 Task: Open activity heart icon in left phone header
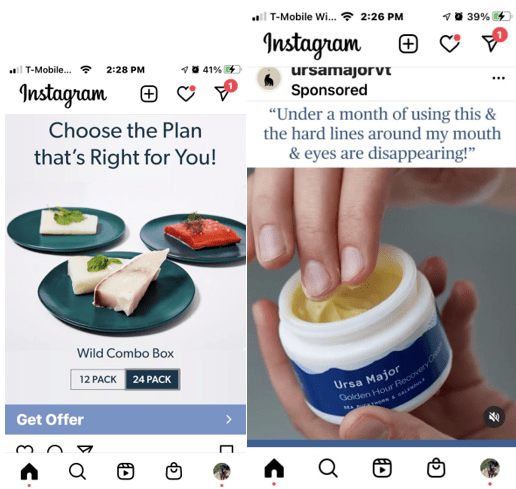(x=186, y=93)
